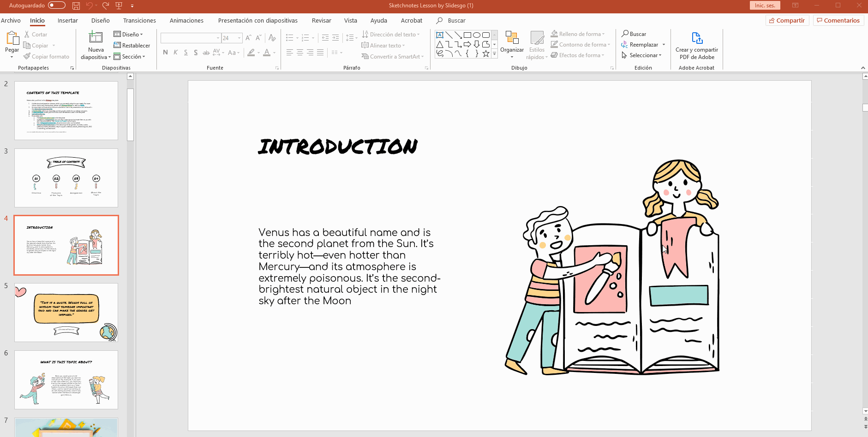Toggle bold (N) formatting
Image resolution: width=868 pixels, height=437 pixels.
166,53
